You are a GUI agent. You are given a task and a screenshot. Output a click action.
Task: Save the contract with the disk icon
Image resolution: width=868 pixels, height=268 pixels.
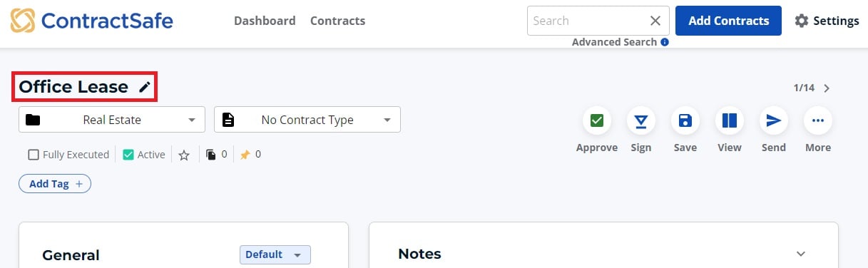coord(685,121)
